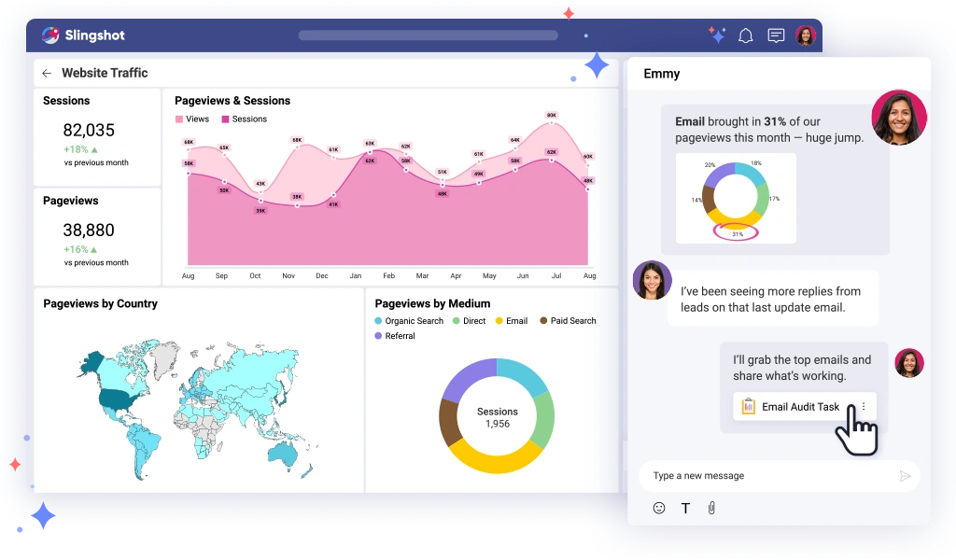Viewport: 956px width, 560px height.
Task: Open the Email Audit Task attachment
Action: pyautogui.click(x=790, y=407)
